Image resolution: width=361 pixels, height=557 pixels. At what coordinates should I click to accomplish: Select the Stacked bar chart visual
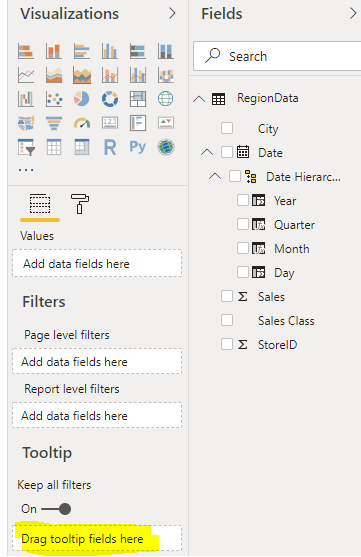[26, 51]
